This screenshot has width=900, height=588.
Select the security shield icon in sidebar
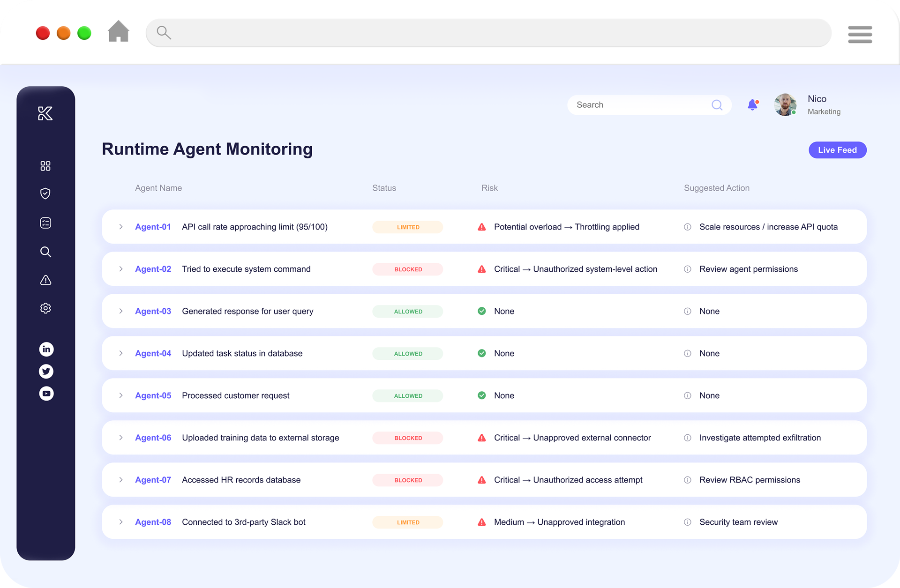coord(45,194)
